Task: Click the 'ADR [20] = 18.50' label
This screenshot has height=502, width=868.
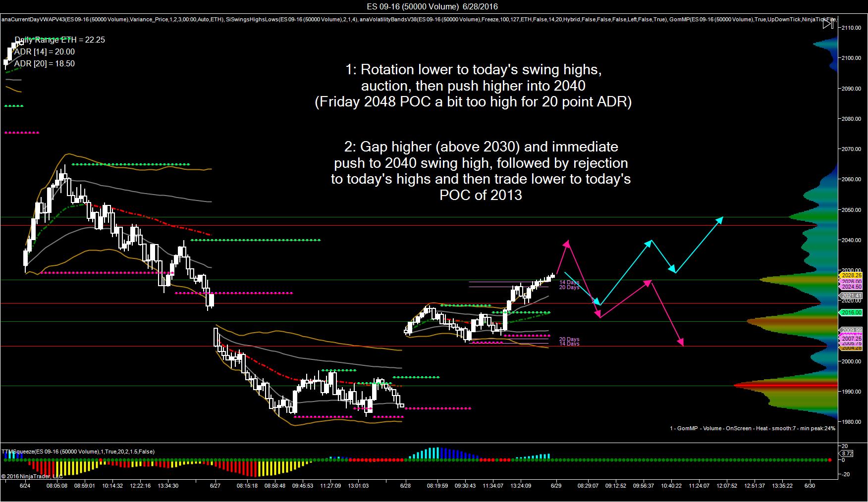Action: click(x=45, y=63)
